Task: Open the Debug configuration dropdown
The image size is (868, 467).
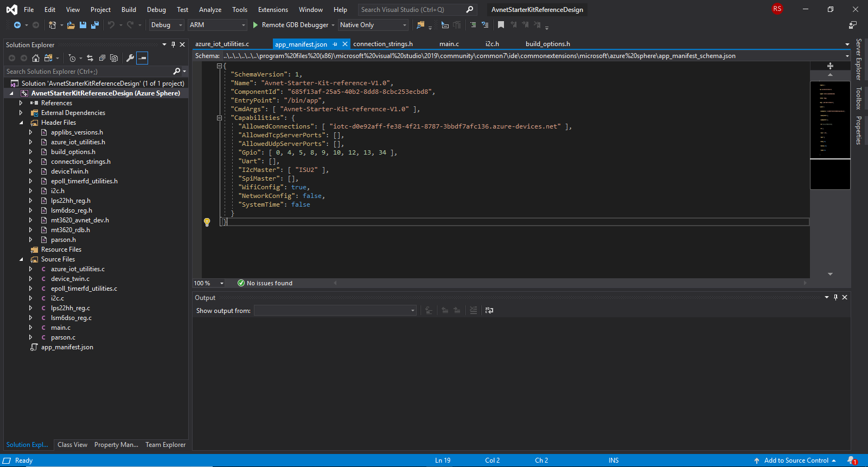Action: 167,25
